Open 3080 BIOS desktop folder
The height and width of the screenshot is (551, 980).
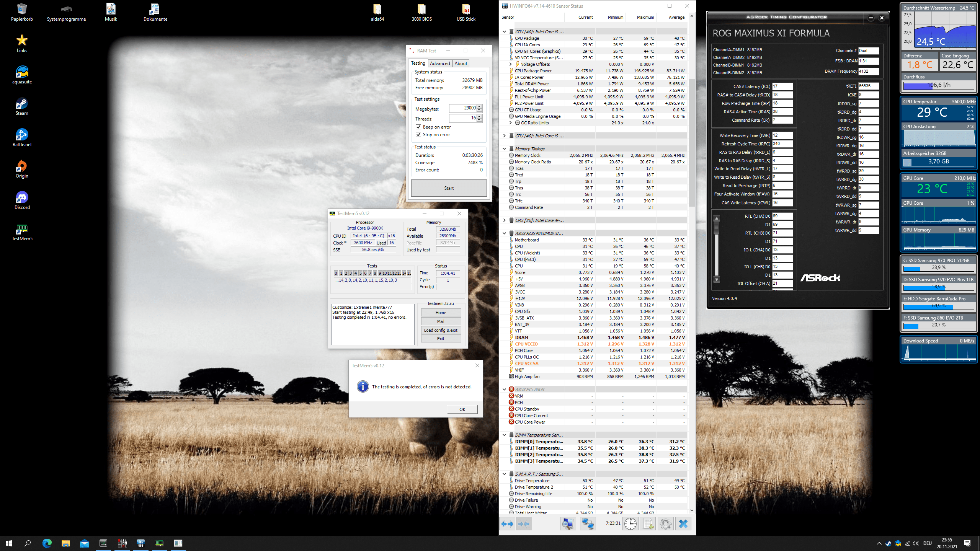[421, 12]
